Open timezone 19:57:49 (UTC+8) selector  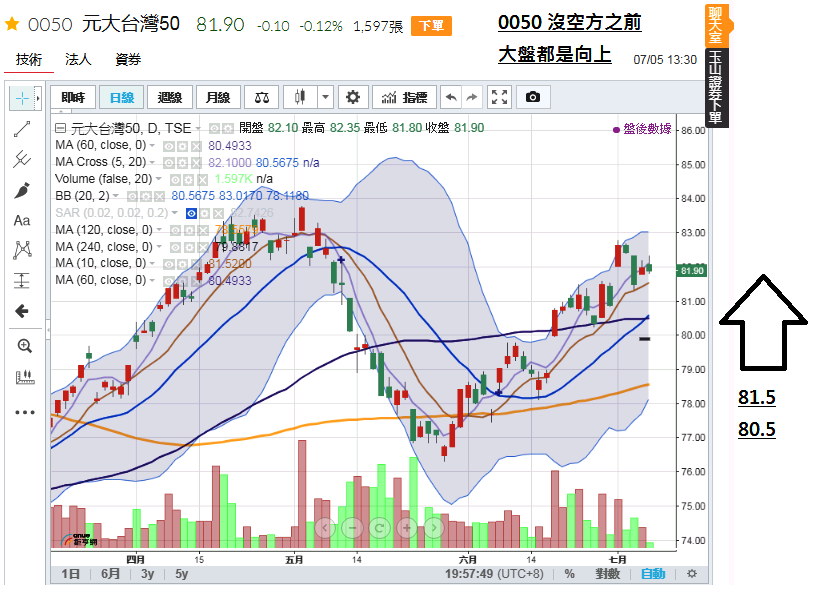coord(494,574)
